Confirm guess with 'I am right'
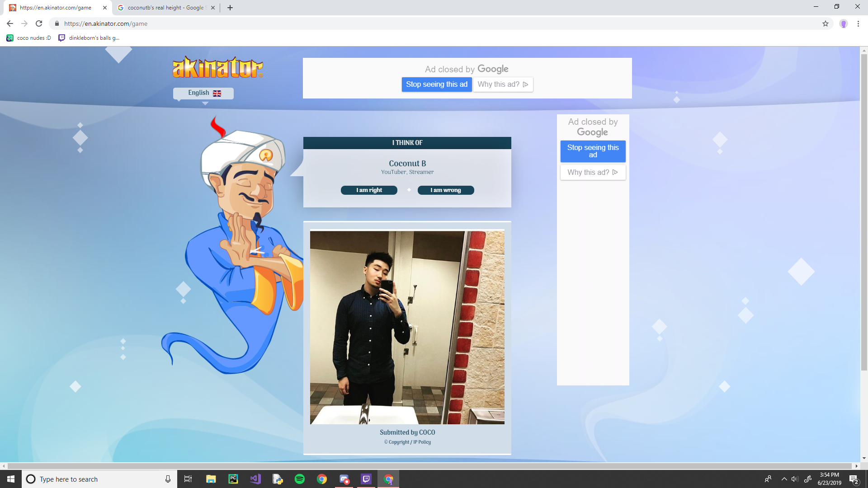The width and height of the screenshot is (868, 488). coord(369,190)
